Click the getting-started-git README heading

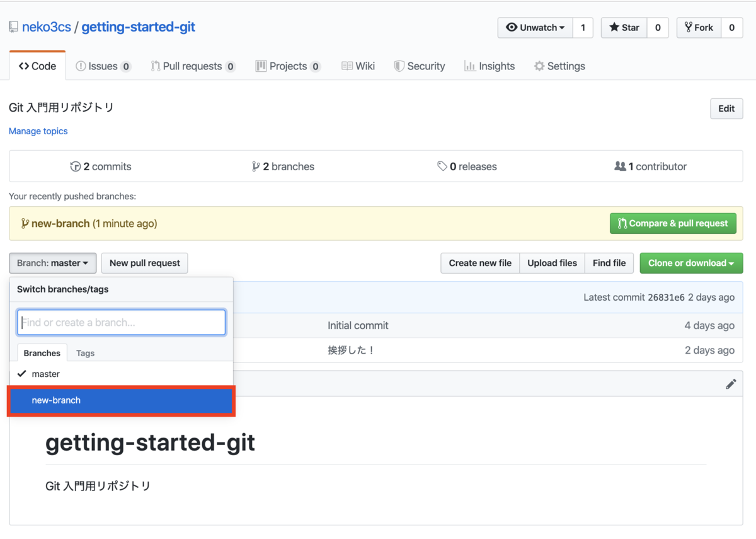(x=150, y=443)
